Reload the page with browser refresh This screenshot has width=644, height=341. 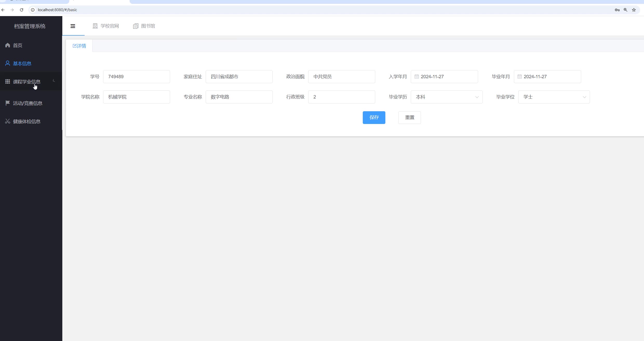[x=22, y=10]
